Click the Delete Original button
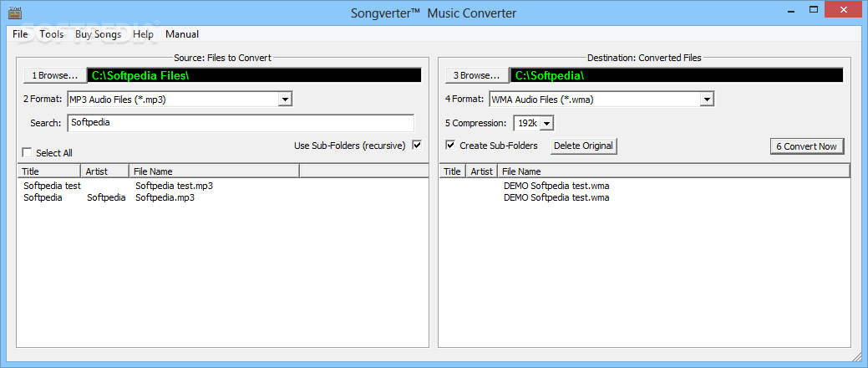Image resolution: width=868 pixels, height=368 pixels. pyautogui.click(x=583, y=146)
